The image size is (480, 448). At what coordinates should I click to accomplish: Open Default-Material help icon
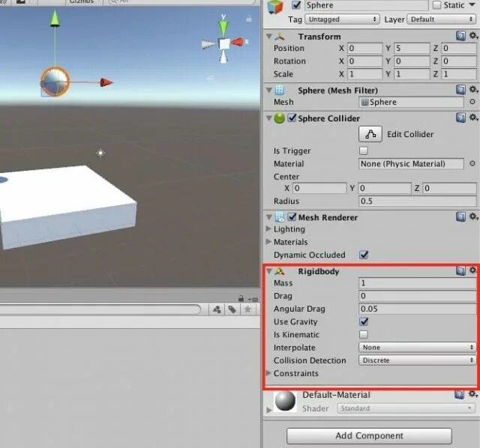(459, 395)
